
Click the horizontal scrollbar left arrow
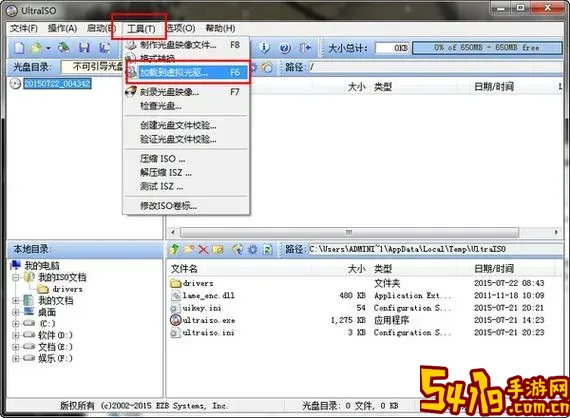pyautogui.click(x=173, y=232)
